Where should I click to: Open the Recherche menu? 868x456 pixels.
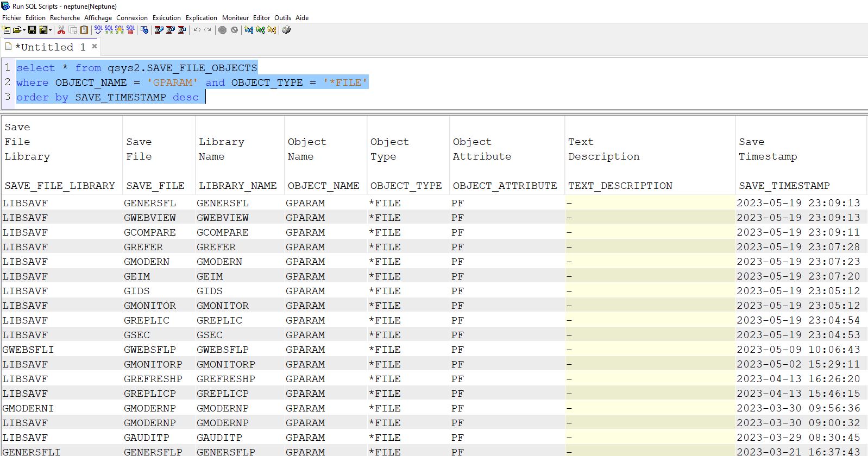pos(65,18)
